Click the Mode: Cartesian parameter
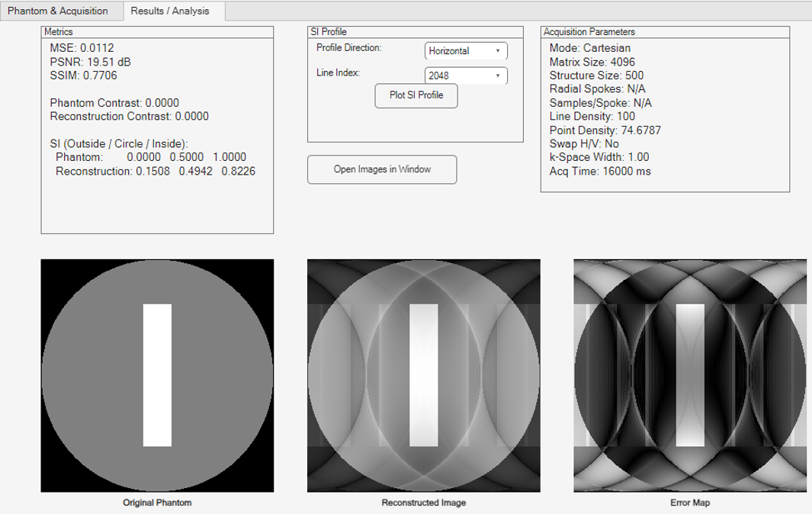812x514 pixels. (x=589, y=48)
